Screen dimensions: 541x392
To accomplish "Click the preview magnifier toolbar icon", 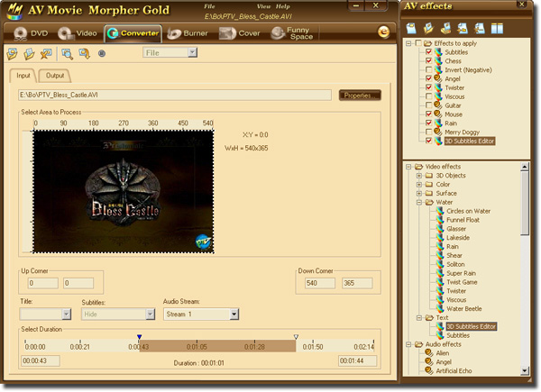I will pos(67,54).
